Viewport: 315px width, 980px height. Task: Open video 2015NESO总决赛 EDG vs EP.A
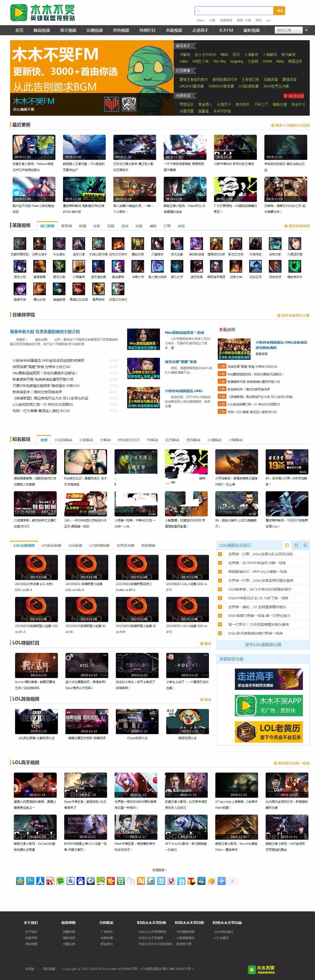point(36,568)
